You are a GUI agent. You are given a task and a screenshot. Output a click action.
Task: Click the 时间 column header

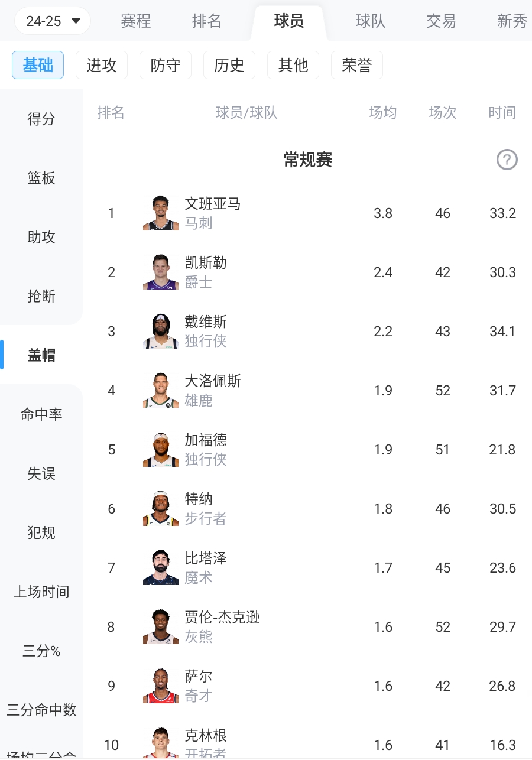click(x=502, y=112)
